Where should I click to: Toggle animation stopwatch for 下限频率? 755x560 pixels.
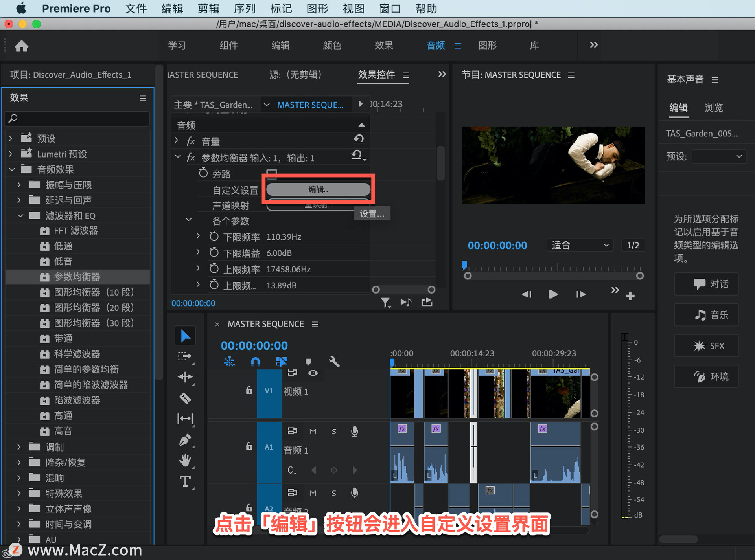pyautogui.click(x=214, y=237)
